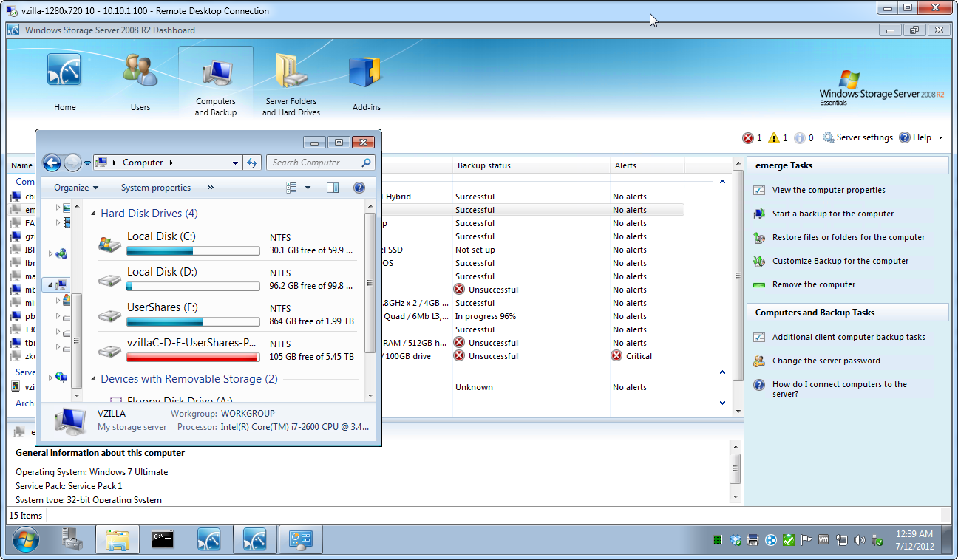This screenshot has width=958, height=560.
Task: Click Start a backup for the computer
Action: pos(833,214)
